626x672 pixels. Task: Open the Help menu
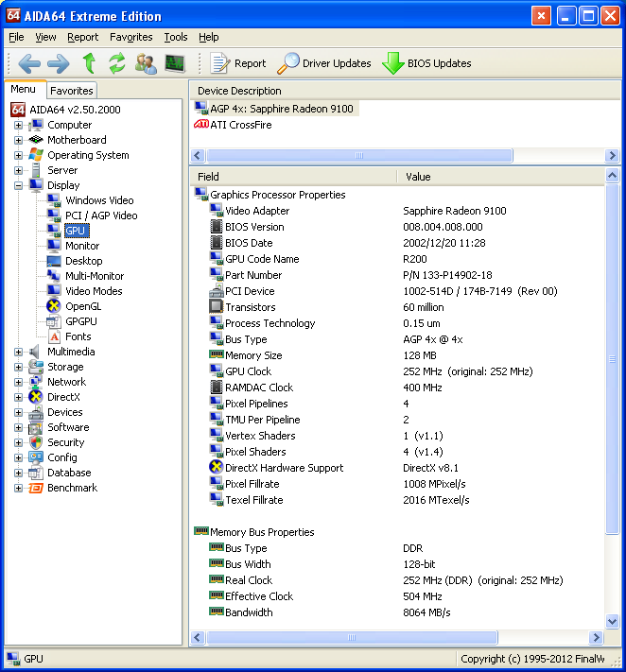coord(209,37)
